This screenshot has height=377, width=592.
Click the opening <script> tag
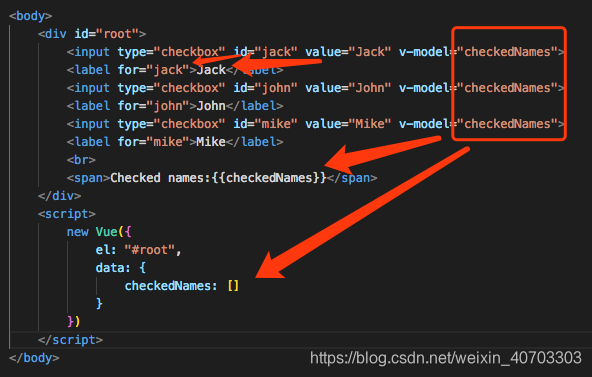tap(66, 214)
